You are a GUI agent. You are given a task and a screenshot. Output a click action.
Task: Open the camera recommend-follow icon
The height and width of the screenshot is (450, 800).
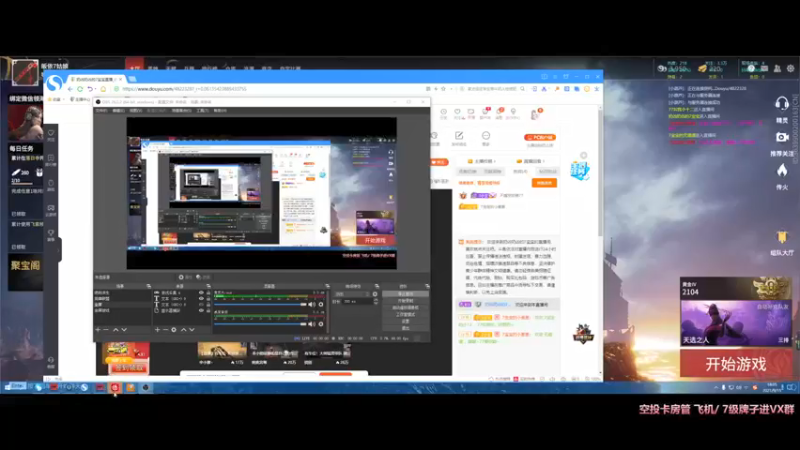coord(782,137)
